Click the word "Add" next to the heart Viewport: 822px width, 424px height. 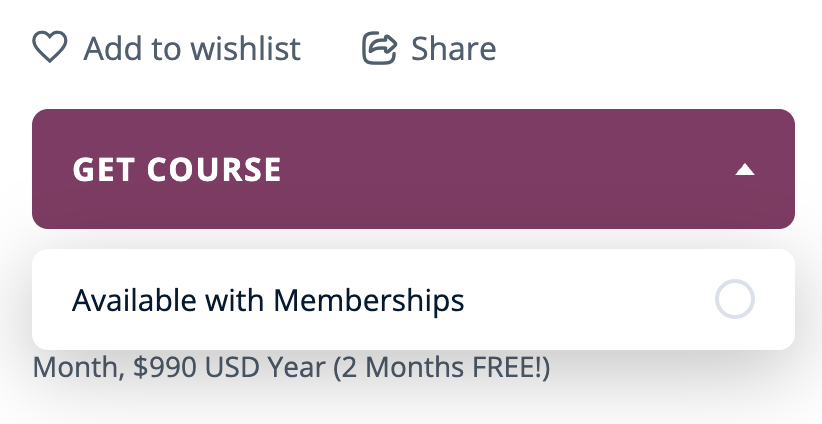click(x=111, y=48)
